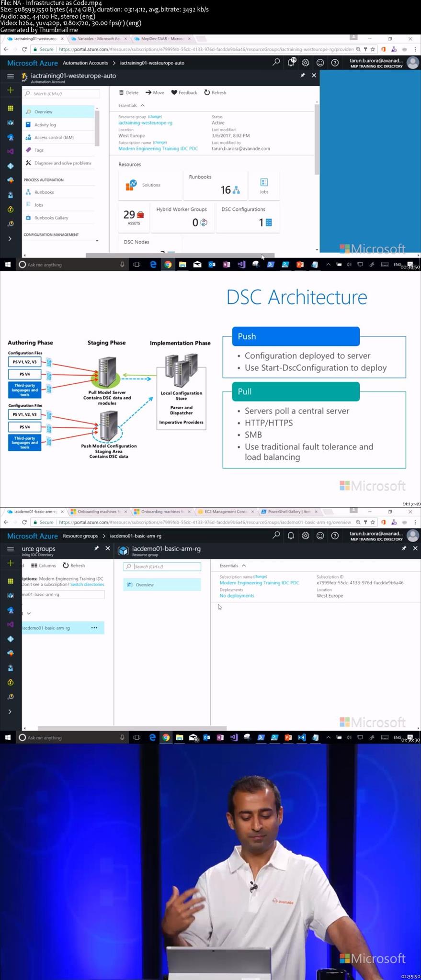
Task: Open the 29 Assets tile
Action: [134, 217]
